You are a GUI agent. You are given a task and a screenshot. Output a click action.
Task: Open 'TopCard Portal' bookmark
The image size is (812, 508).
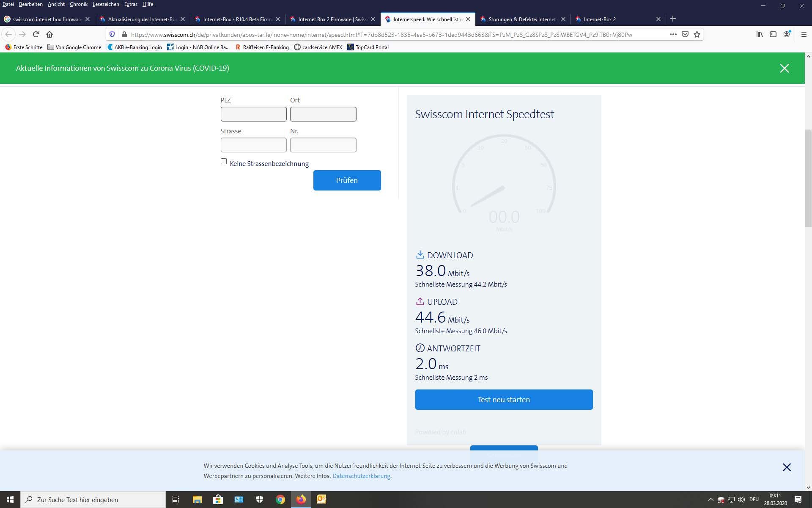click(x=368, y=47)
